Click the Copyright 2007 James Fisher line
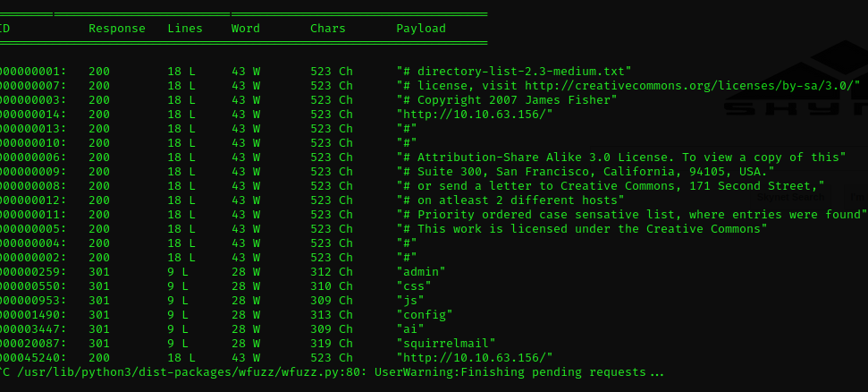868x392 pixels. coord(507,99)
